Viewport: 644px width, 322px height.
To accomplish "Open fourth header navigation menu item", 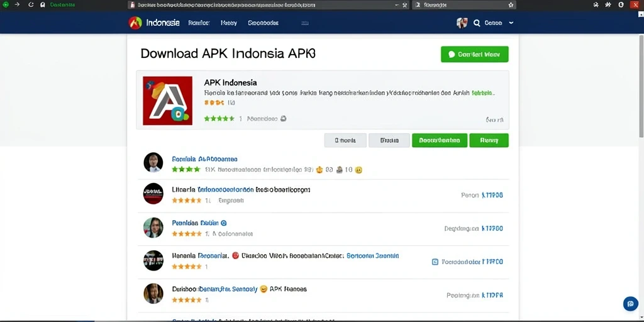I will (264, 23).
